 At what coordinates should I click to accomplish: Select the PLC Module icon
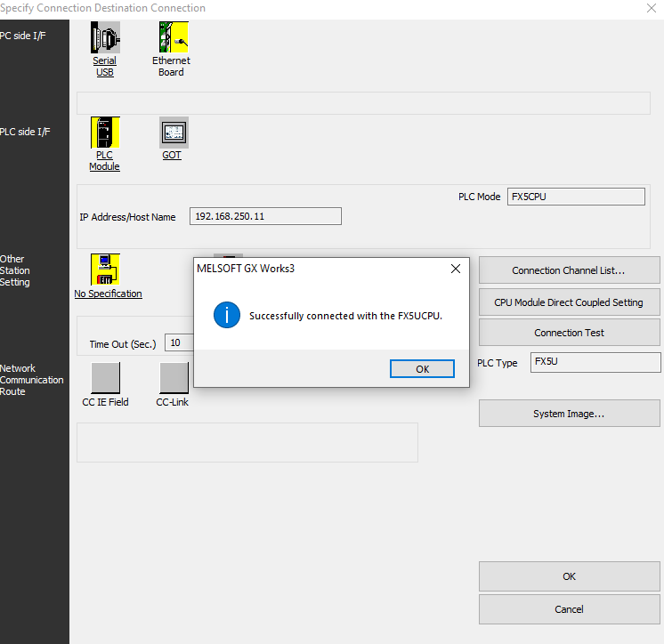105,133
